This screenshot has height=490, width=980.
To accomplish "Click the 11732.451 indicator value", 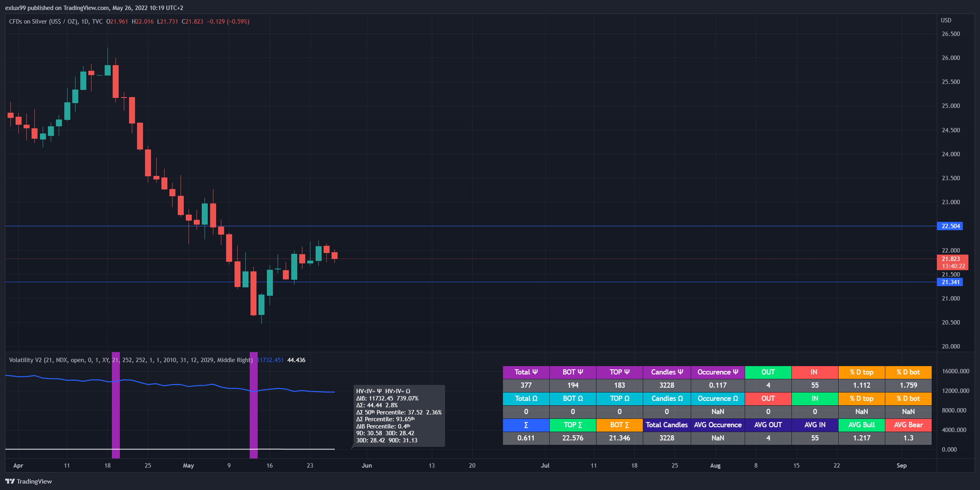I will point(270,360).
